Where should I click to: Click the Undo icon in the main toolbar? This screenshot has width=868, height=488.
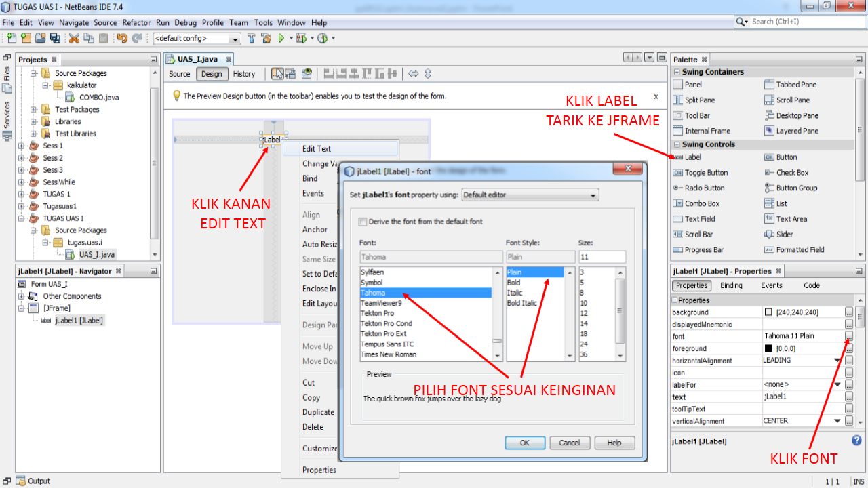tap(121, 38)
